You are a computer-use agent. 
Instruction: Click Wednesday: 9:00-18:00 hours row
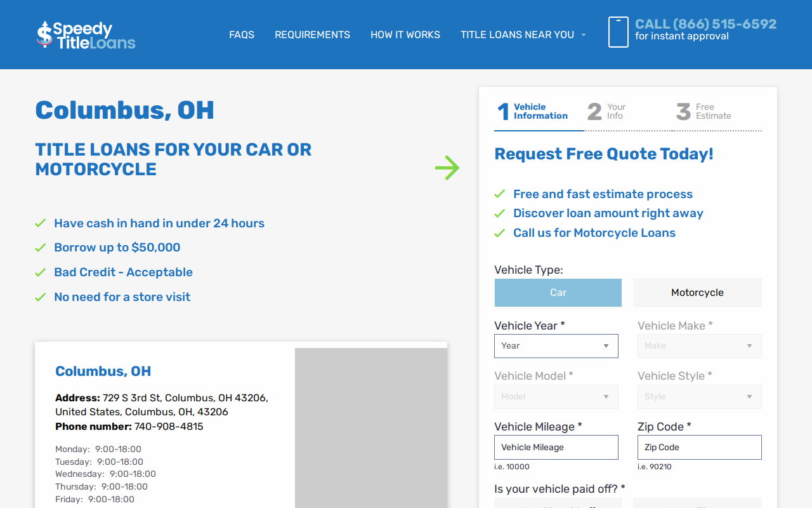tap(105, 474)
